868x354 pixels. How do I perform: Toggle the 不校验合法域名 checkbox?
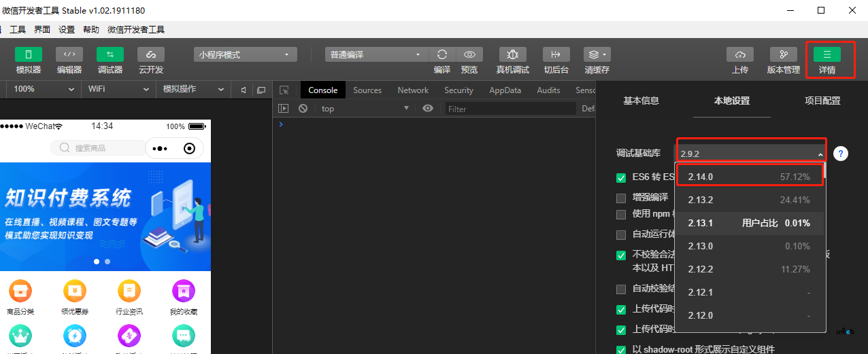coord(621,255)
